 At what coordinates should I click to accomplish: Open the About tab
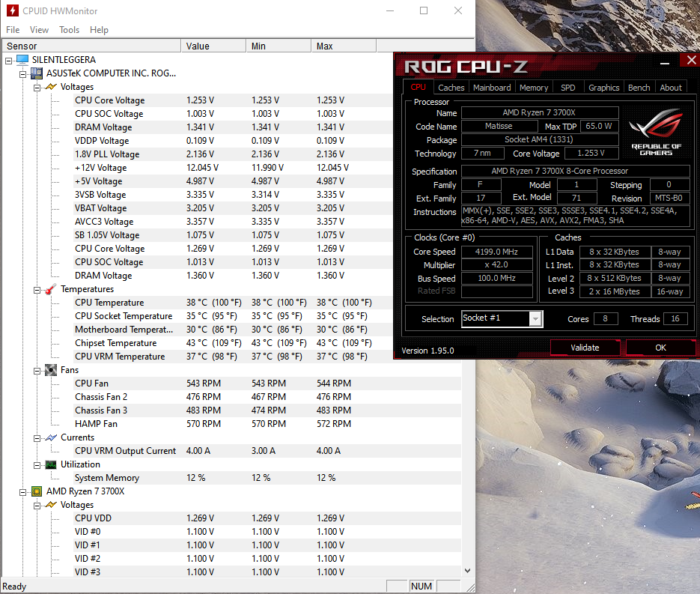tap(671, 88)
